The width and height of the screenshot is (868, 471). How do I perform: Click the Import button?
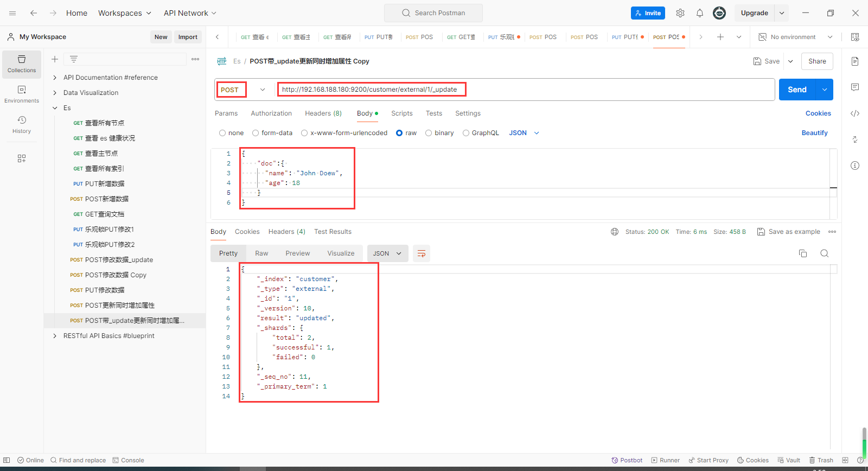tap(188, 37)
